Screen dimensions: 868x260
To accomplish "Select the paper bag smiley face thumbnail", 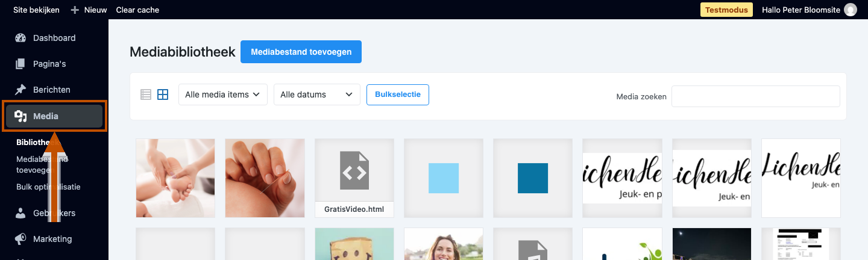I will pyautogui.click(x=354, y=244).
